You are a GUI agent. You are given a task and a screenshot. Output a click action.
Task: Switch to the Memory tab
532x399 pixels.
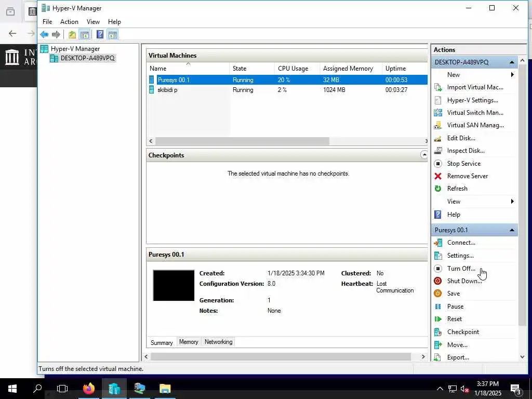click(189, 342)
